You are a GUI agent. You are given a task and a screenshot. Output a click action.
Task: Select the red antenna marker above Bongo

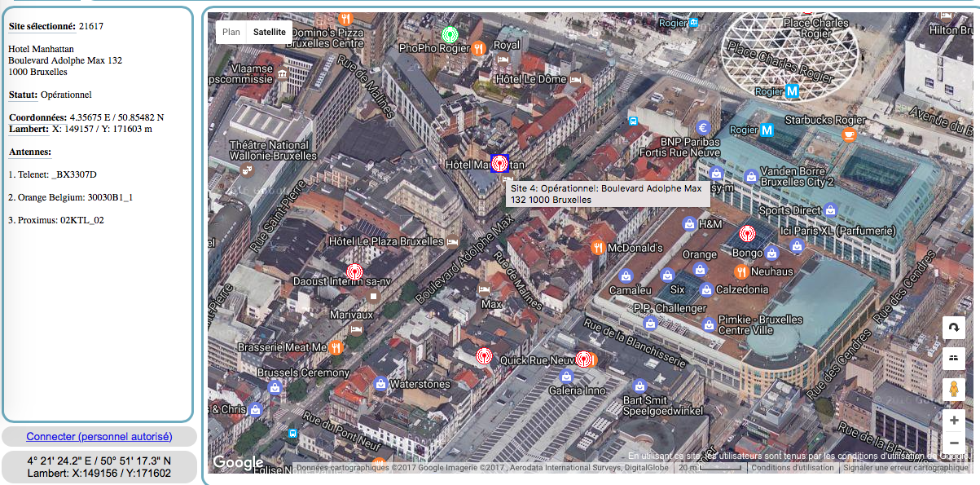[747, 234]
